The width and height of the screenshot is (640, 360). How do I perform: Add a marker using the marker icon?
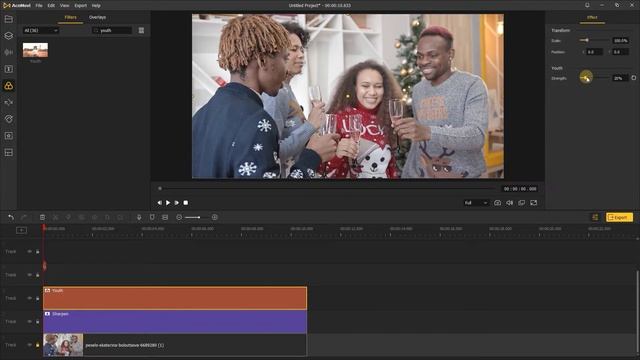[152, 217]
